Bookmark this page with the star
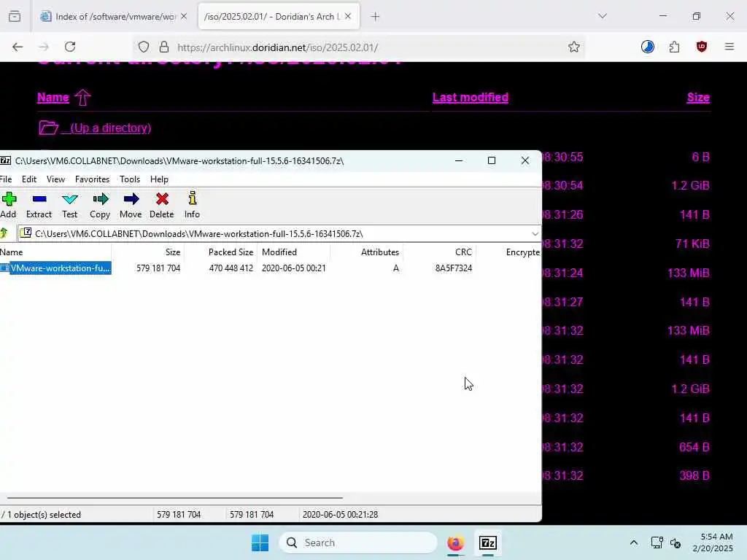The image size is (747, 560). pyautogui.click(x=573, y=47)
